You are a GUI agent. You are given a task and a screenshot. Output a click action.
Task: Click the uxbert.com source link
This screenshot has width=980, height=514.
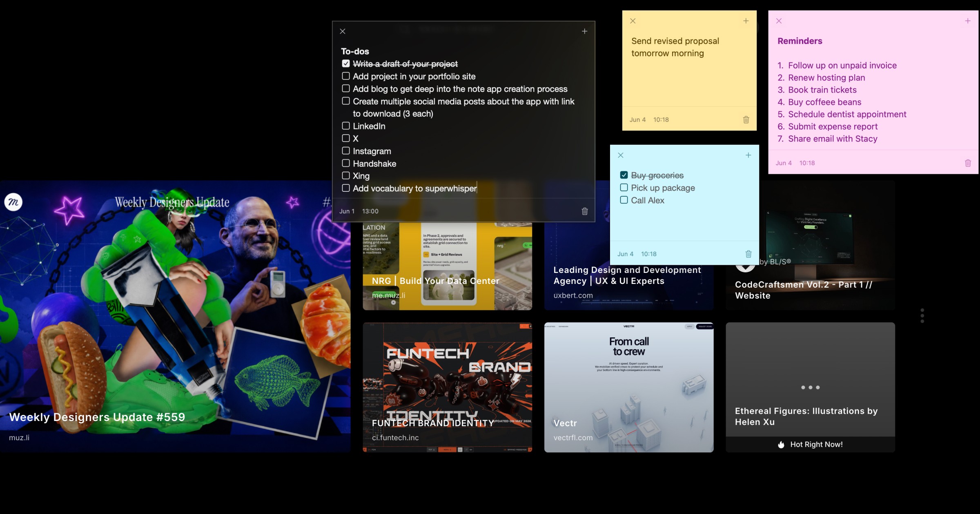[573, 295]
